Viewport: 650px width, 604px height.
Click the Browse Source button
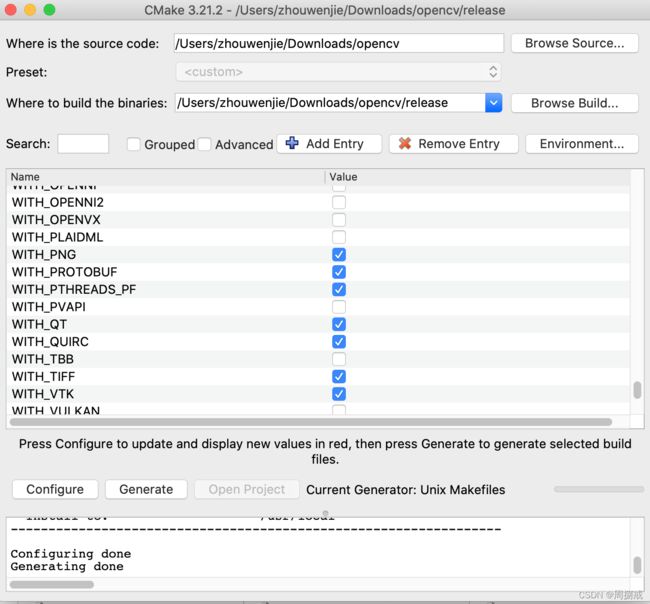click(575, 43)
